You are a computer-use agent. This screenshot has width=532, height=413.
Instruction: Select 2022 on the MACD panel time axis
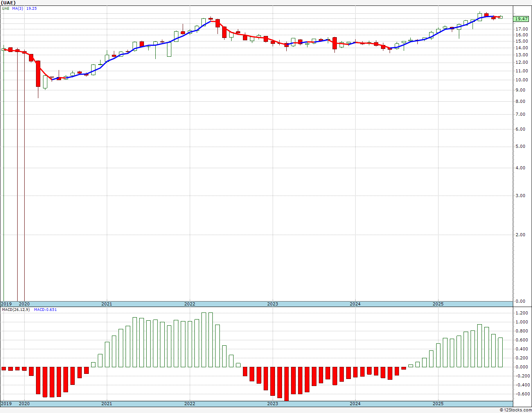[190, 404]
